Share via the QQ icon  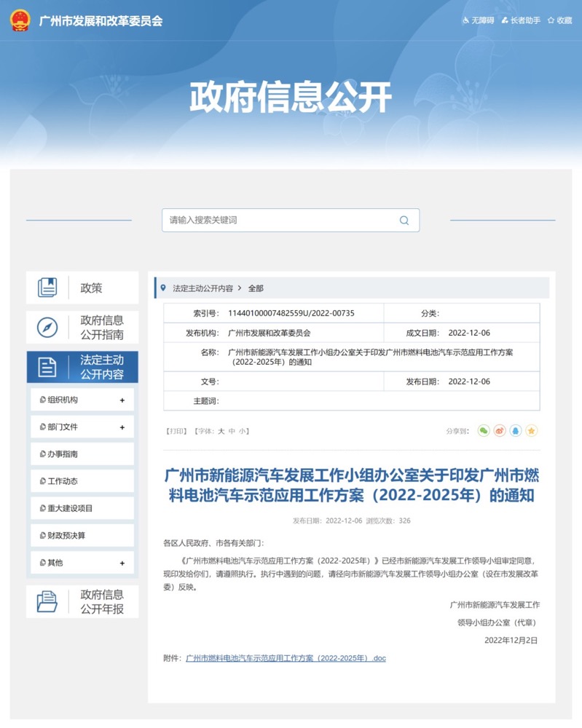pyautogui.click(x=516, y=431)
